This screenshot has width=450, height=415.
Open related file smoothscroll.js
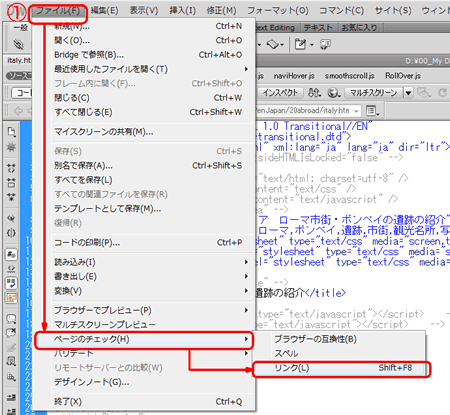click(350, 76)
